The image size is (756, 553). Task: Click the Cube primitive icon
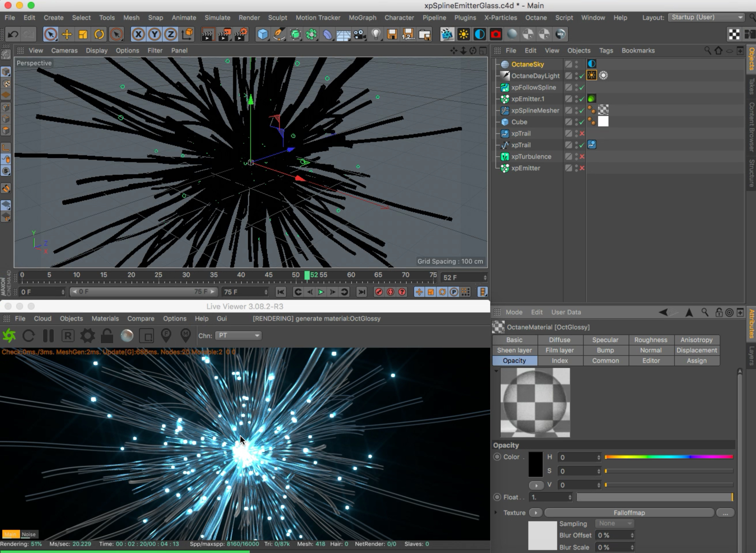pos(263,34)
